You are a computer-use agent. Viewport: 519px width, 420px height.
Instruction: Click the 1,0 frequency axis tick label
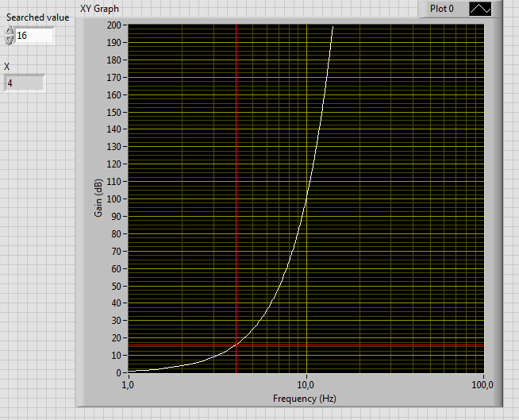pos(128,385)
